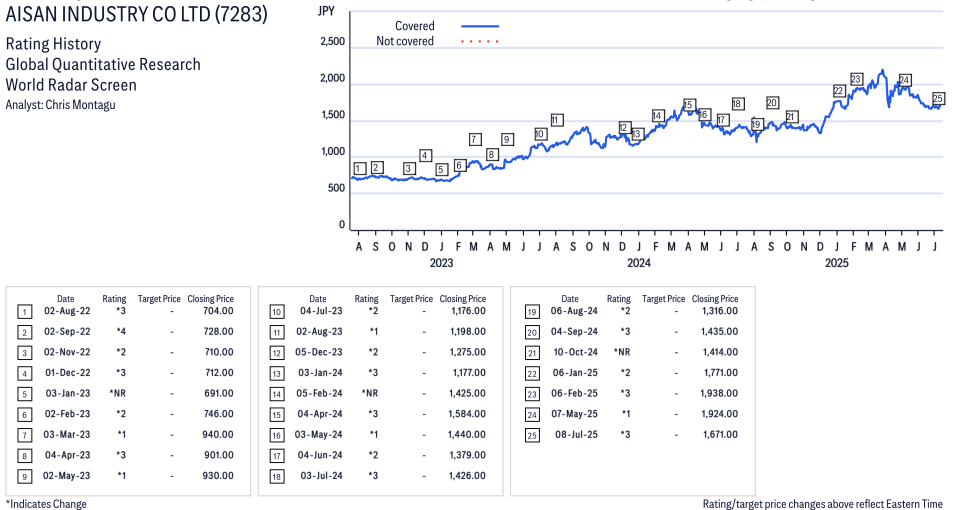Select chart marker 13 on the graph
This screenshot has height=510, width=954.
637,134
